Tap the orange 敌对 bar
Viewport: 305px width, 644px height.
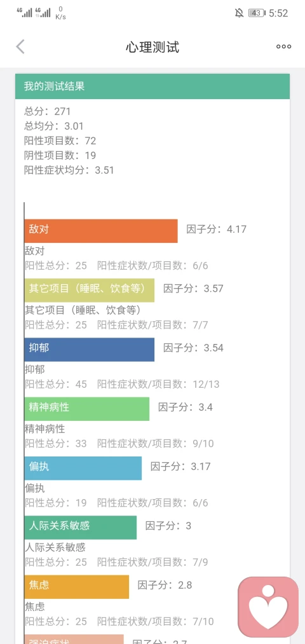click(x=101, y=231)
